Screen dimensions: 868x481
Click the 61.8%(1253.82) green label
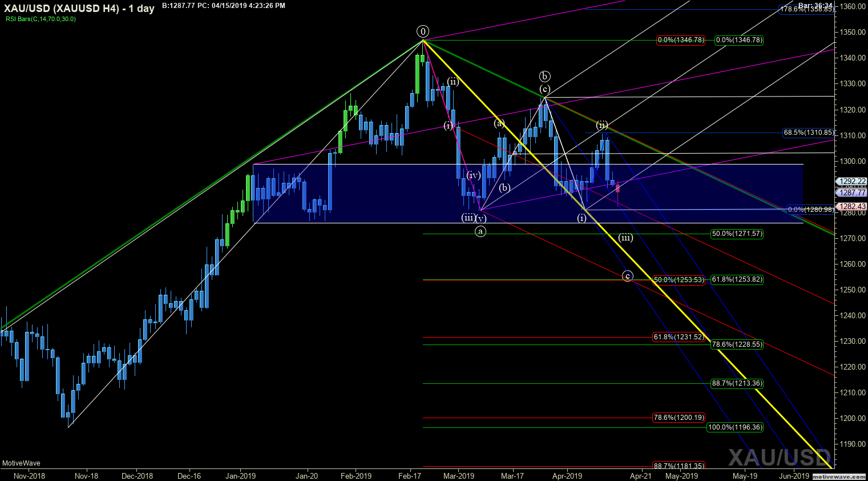(x=737, y=279)
